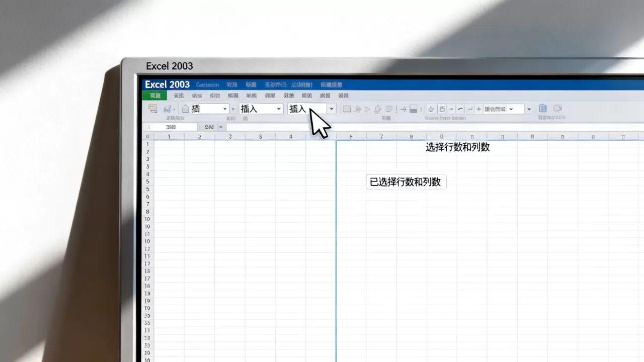The height and width of the screenshot is (362, 644).
Task: Open the middle 插入 dropdown arrow
Action: coord(279,109)
